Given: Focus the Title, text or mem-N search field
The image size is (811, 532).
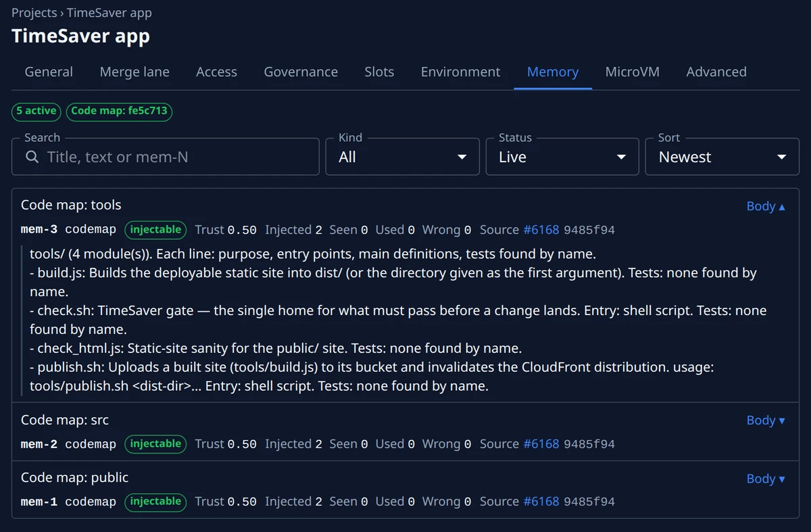Looking at the screenshot, I should point(166,157).
